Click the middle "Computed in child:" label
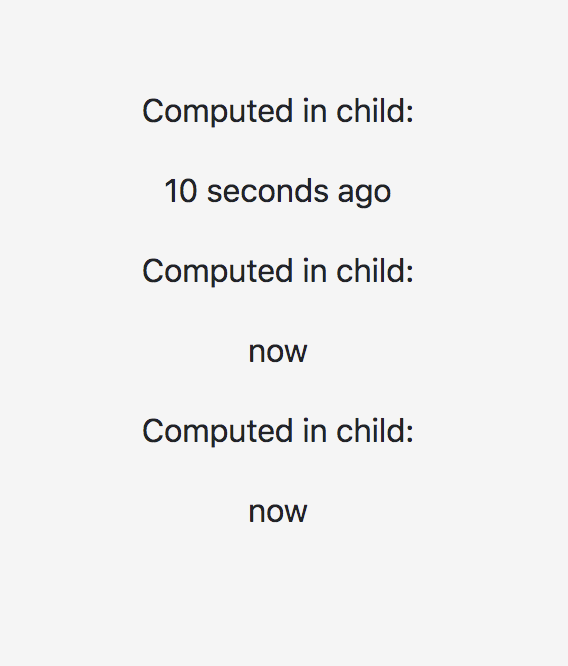Viewport: 568px width, 666px height. (278, 271)
